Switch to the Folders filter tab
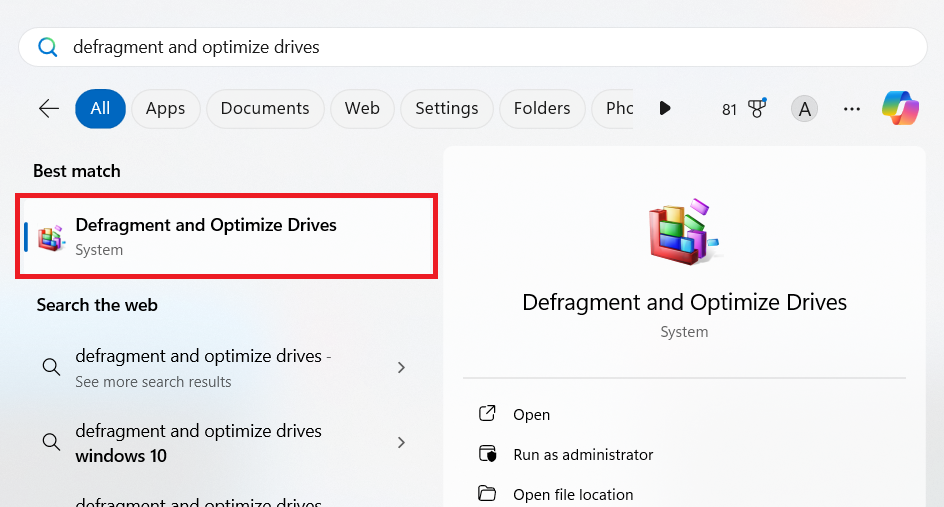The height and width of the screenshot is (507, 944). [542, 108]
